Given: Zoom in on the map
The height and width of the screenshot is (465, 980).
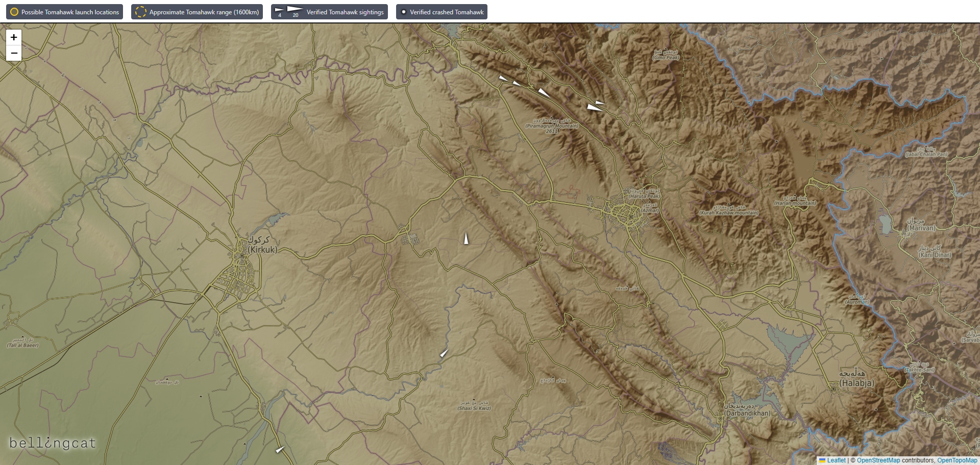Looking at the screenshot, I should (x=14, y=37).
